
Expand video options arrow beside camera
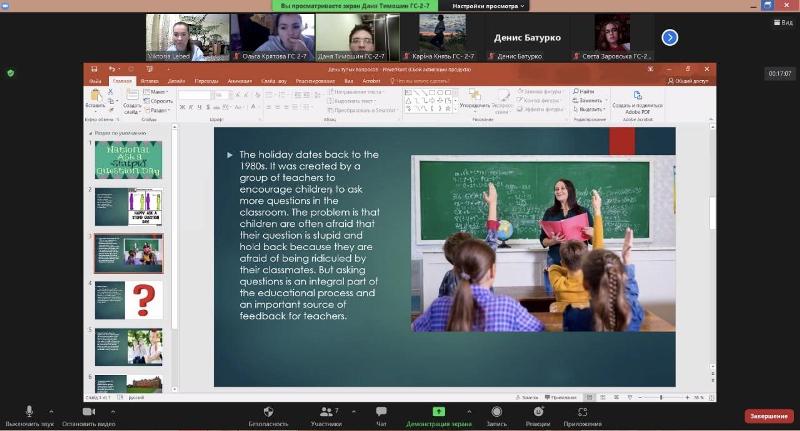[x=113, y=411]
